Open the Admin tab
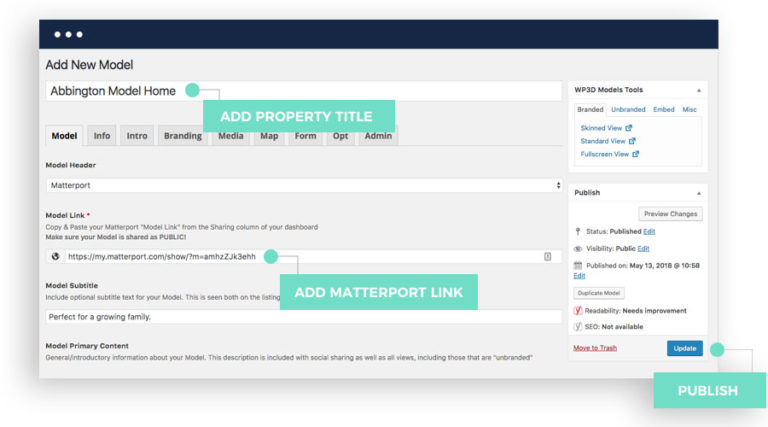The height and width of the screenshot is (427, 768). point(378,136)
